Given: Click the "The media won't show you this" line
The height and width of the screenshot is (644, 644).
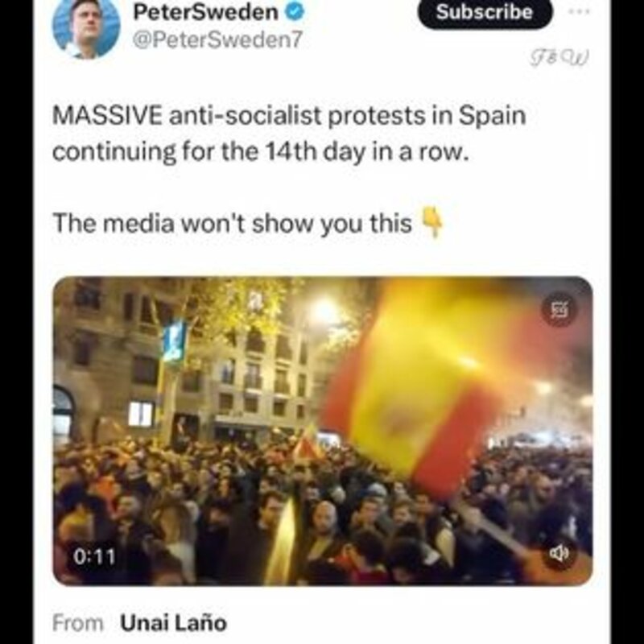Looking at the screenshot, I should [233, 224].
